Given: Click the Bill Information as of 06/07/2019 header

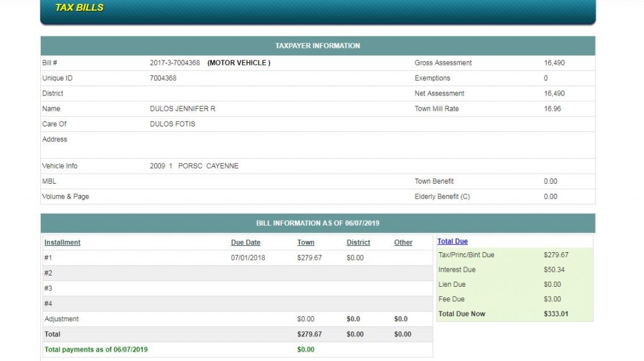Looking at the screenshot, I should coord(318,223).
